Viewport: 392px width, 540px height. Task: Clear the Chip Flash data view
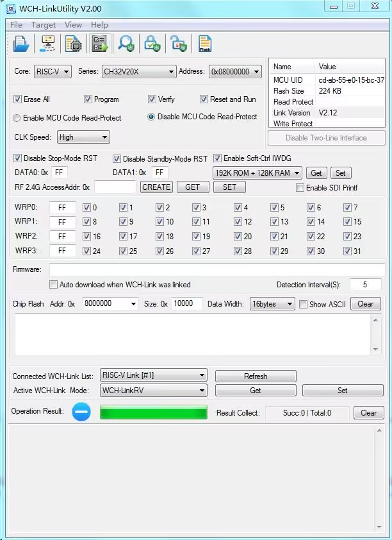click(x=366, y=304)
